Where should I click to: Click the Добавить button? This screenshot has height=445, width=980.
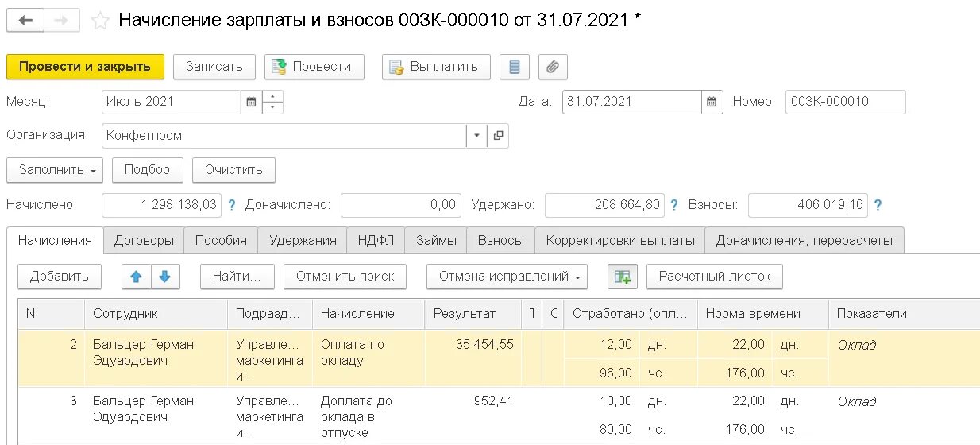pyautogui.click(x=60, y=277)
